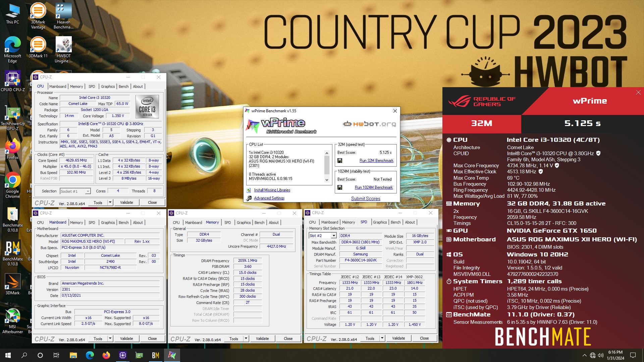
Task: Open the BenchMate 0.10.8 BM desktop shortcut
Action: click(x=12, y=253)
